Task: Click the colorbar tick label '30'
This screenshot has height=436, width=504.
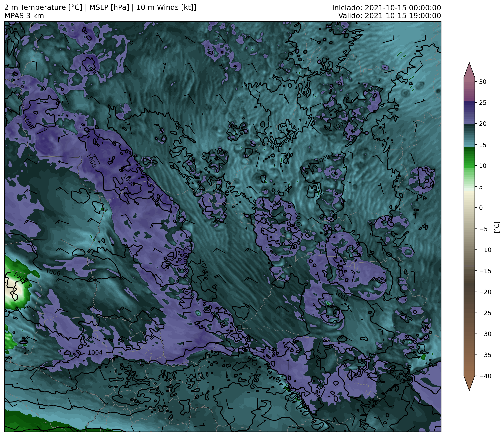Action: point(483,82)
